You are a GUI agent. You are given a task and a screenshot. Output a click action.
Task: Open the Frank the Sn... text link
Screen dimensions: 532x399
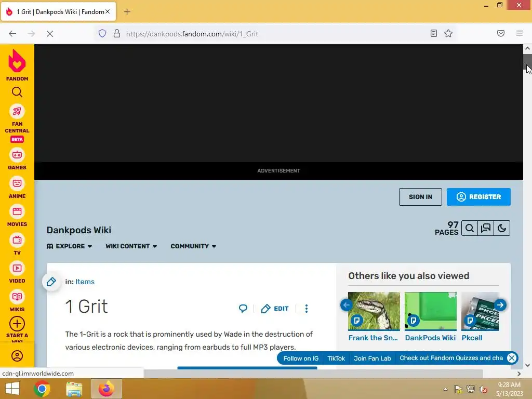pos(373,338)
